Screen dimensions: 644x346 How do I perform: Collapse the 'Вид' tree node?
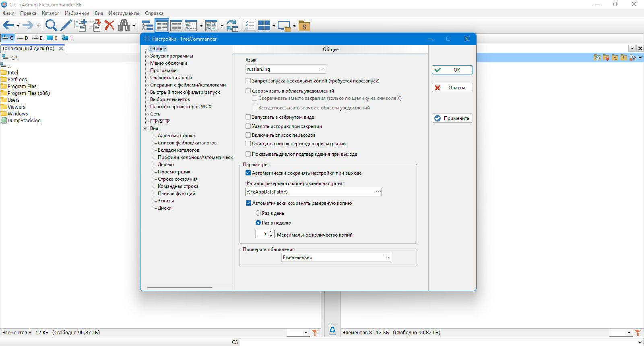click(x=145, y=128)
